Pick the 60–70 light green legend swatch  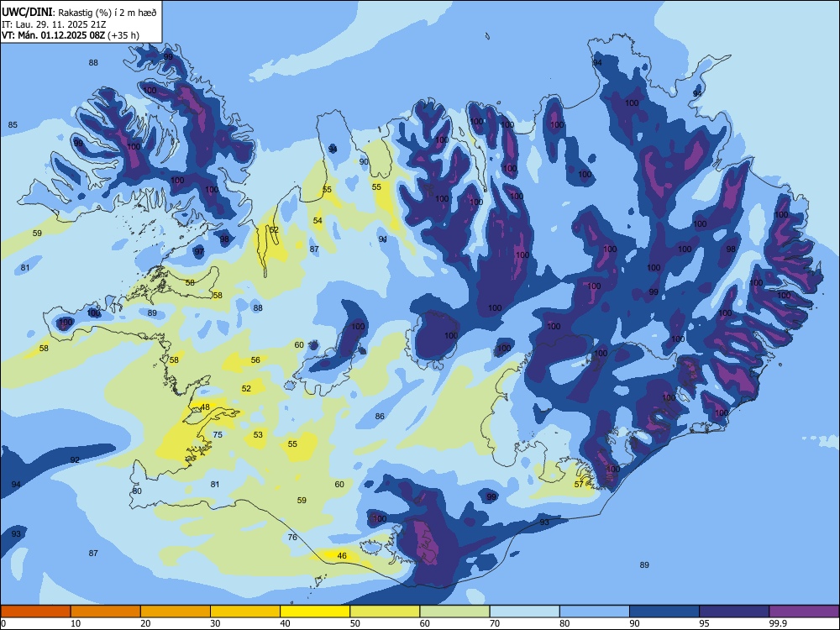(454, 612)
